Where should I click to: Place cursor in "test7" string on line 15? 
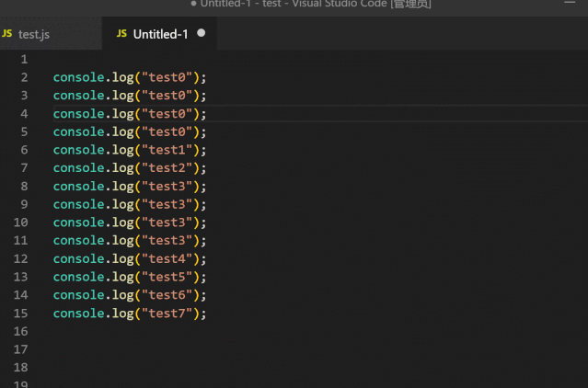(x=167, y=314)
